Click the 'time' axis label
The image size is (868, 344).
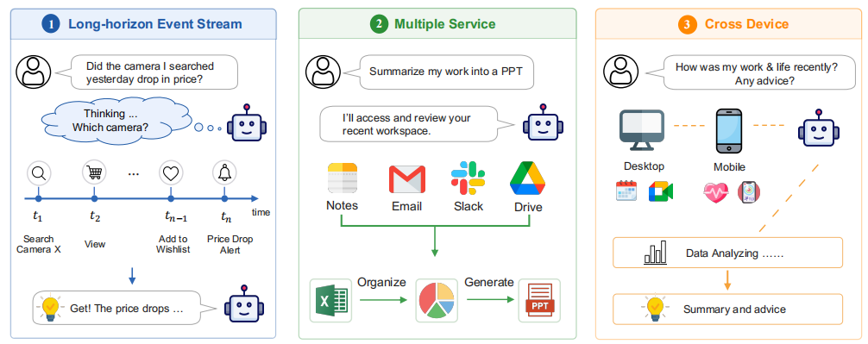point(261,212)
